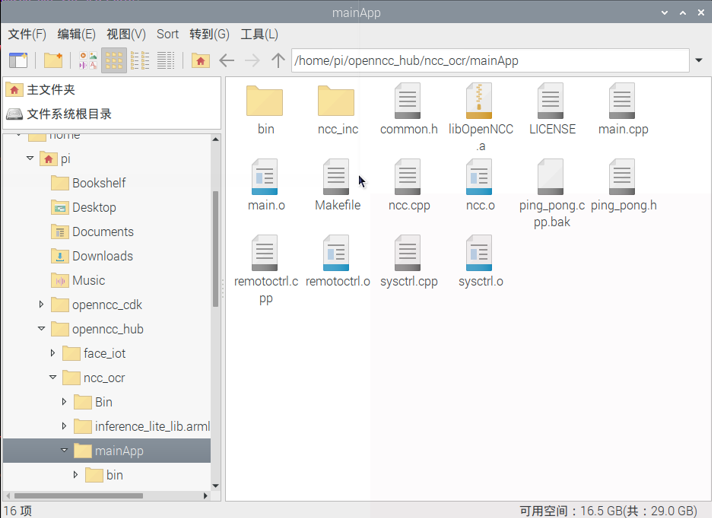Navigate forward with right arrow

click(x=252, y=60)
